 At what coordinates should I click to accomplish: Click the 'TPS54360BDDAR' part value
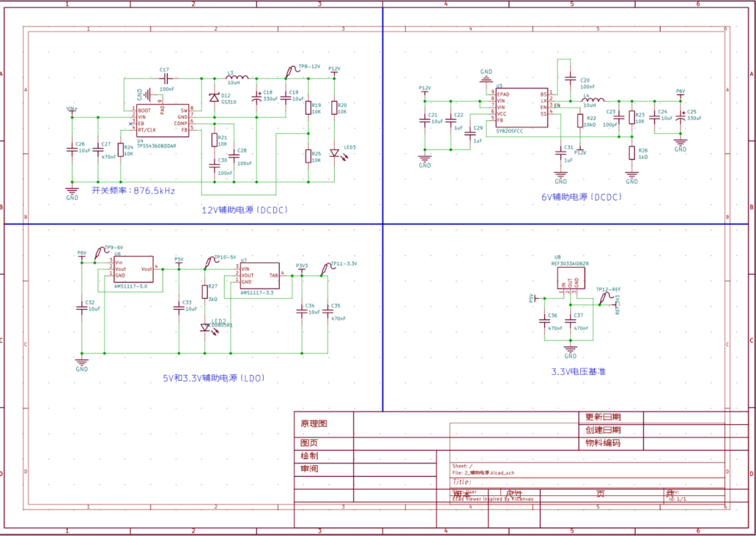pos(157,145)
